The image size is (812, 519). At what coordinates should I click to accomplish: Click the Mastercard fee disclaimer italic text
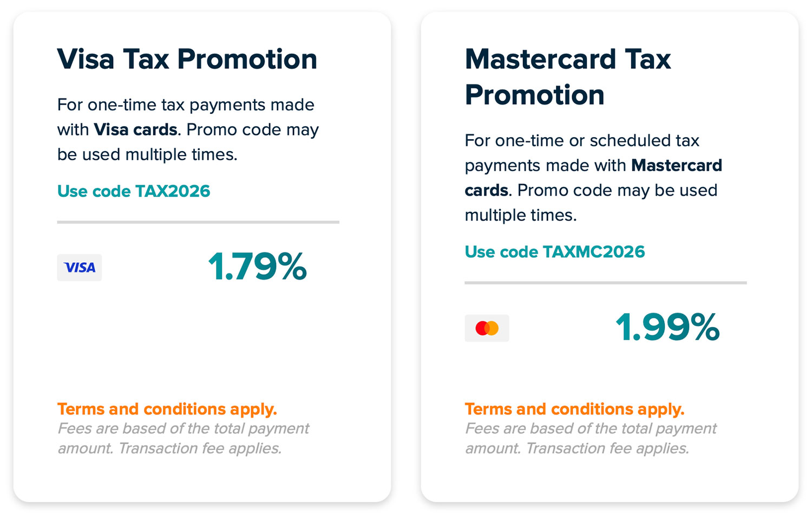pyautogui.click(x=590, y=439)
